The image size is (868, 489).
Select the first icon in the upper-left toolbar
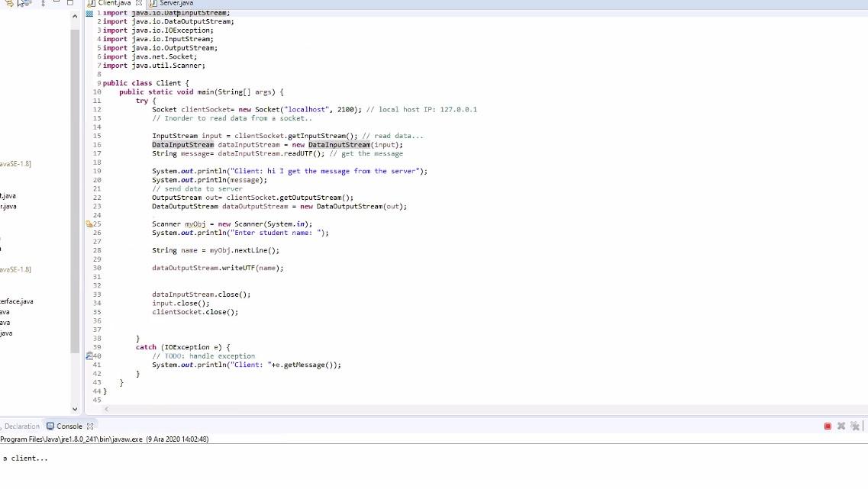[9, 3]
